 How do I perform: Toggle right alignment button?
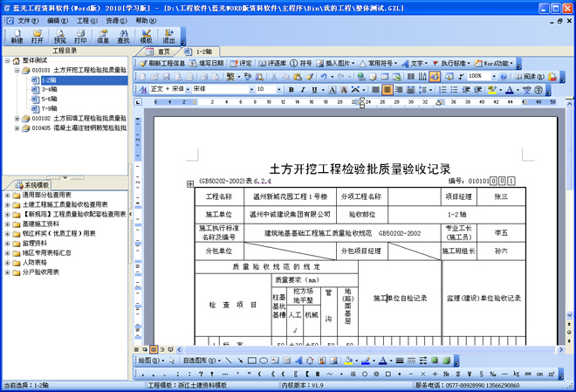coord(399,89)
